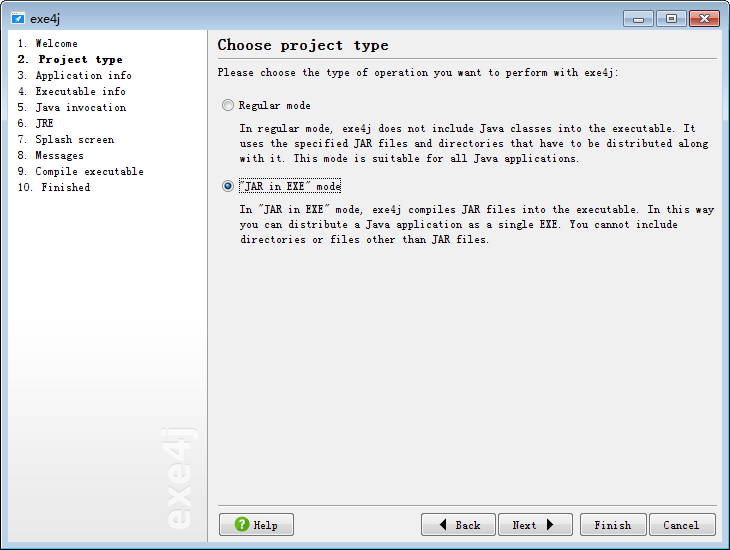Image resolution: width=730 pixels, height=550 pixels.
Task: Minimize the exe4j window
Action: (638, 18)
